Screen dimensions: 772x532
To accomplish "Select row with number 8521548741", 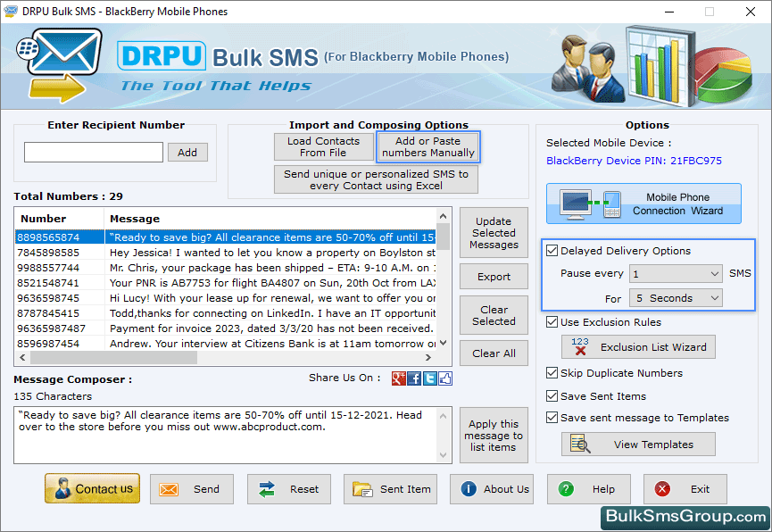I will (x=226, y=283).
